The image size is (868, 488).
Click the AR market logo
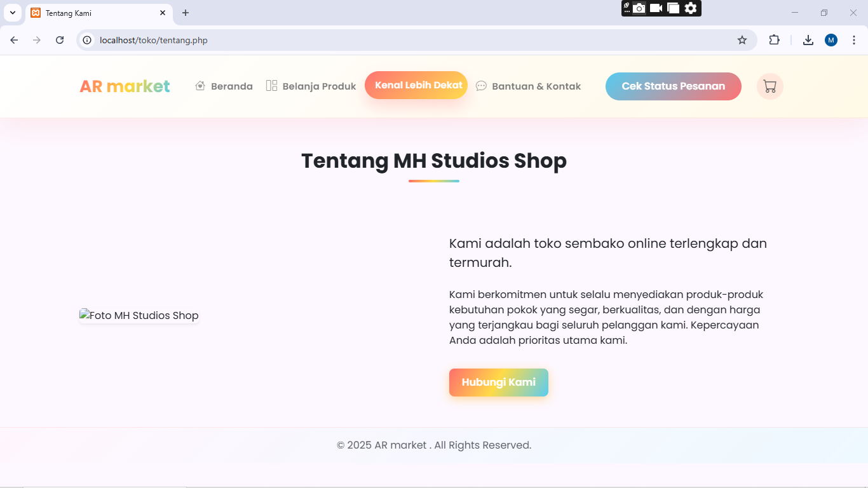pos(125,86)
